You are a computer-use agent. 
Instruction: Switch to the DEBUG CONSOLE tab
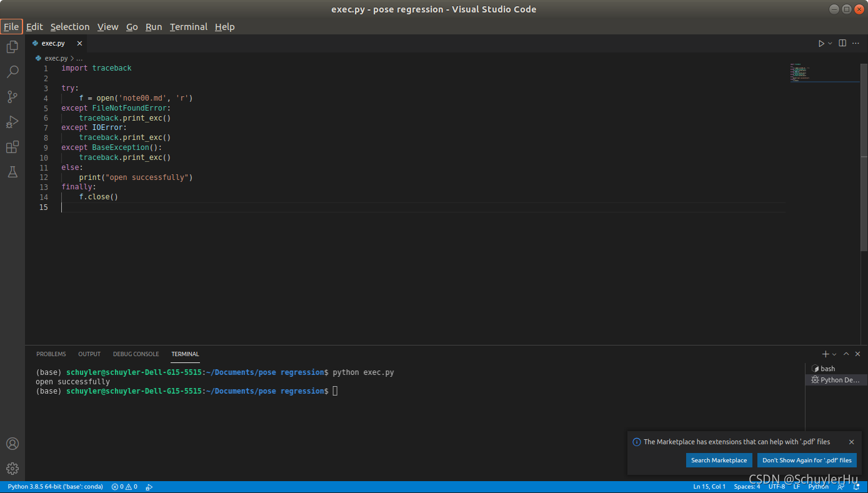pos(136,354)
